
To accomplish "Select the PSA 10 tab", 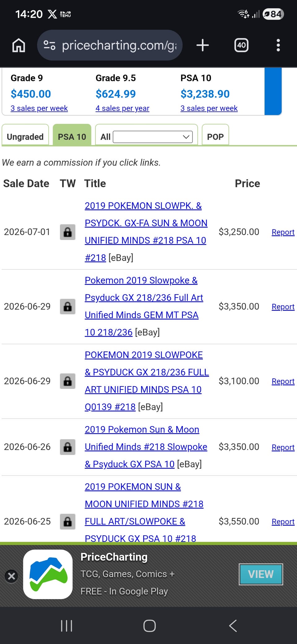I will click(x=72, y=135).
